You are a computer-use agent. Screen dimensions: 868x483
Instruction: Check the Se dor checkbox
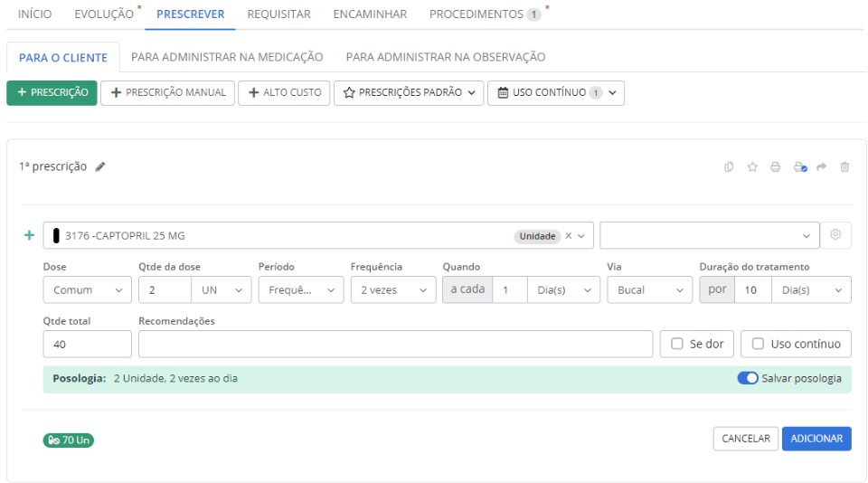point(677,344)
